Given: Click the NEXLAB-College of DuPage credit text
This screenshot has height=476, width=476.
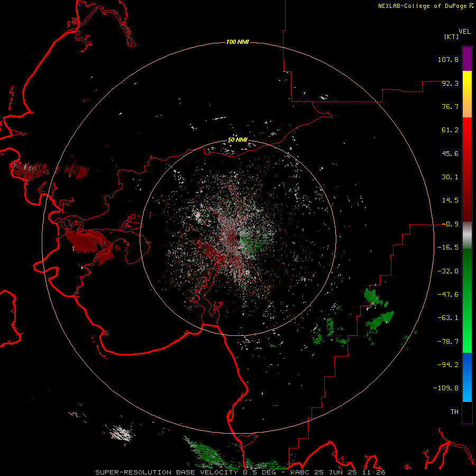Looking at the screenshot, I should 422,6.
